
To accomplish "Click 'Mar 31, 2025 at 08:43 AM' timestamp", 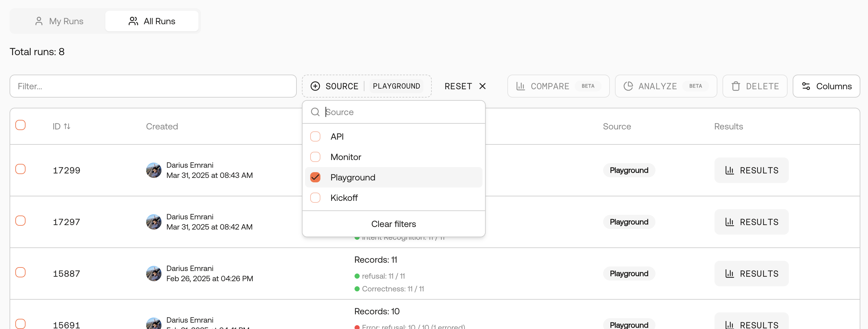I will pyautogui.click(x=209, y=175).
